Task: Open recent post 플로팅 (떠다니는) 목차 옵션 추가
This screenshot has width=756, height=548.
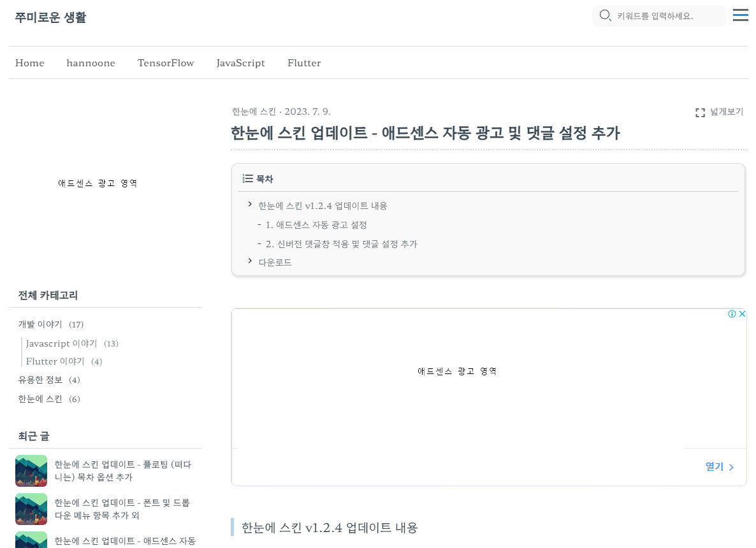Action: pyautogui.click(x=123, y=471)
